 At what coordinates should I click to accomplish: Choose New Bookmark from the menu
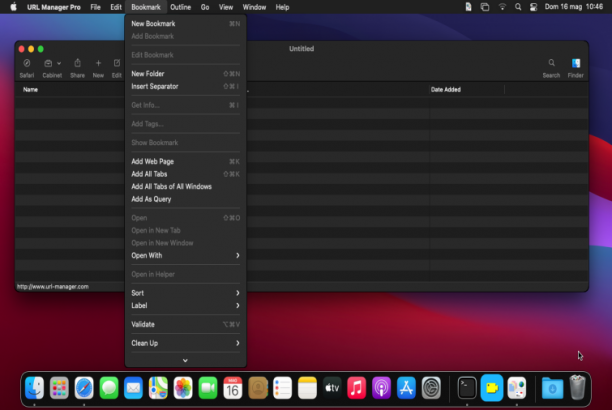[x=185, y=23]
